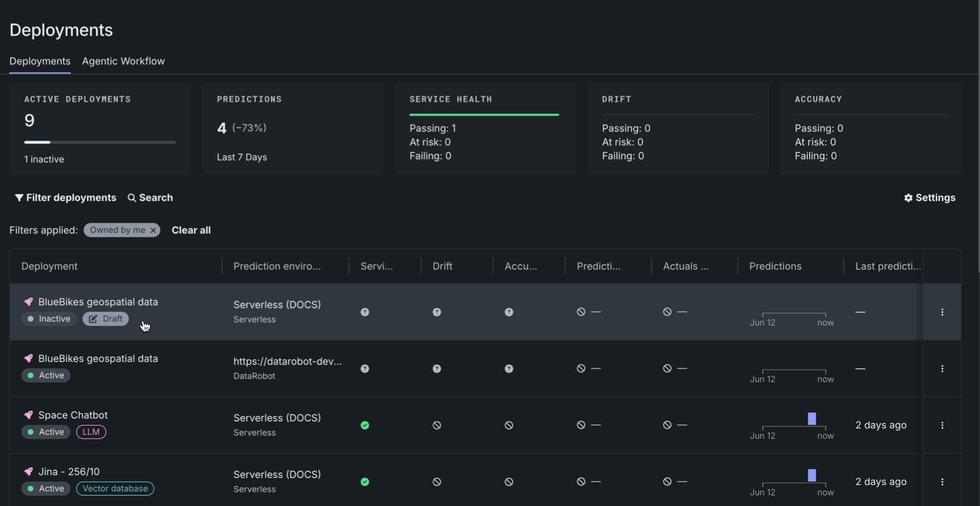Open deployment search

click(150, 198)
